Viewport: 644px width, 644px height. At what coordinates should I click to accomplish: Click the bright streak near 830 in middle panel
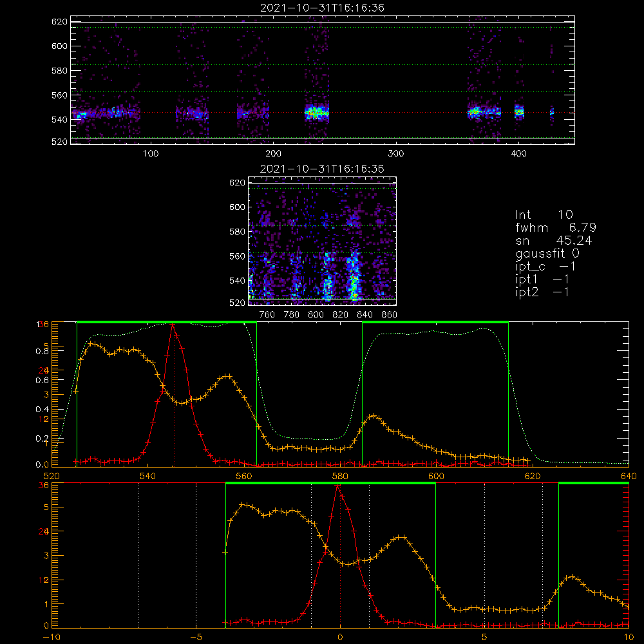click(x=353, y=277)
